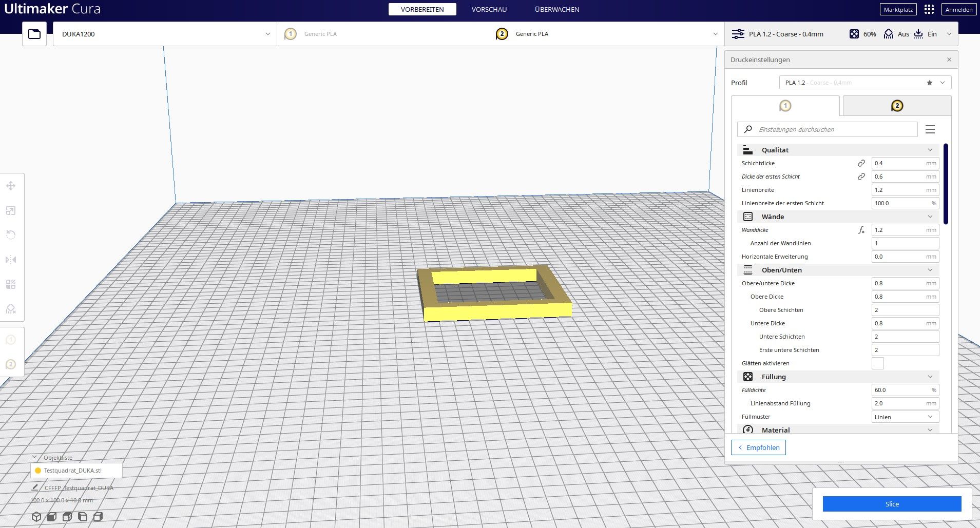Switch to VORSCHAU stage
980x528 pixels.
point(489,9)
